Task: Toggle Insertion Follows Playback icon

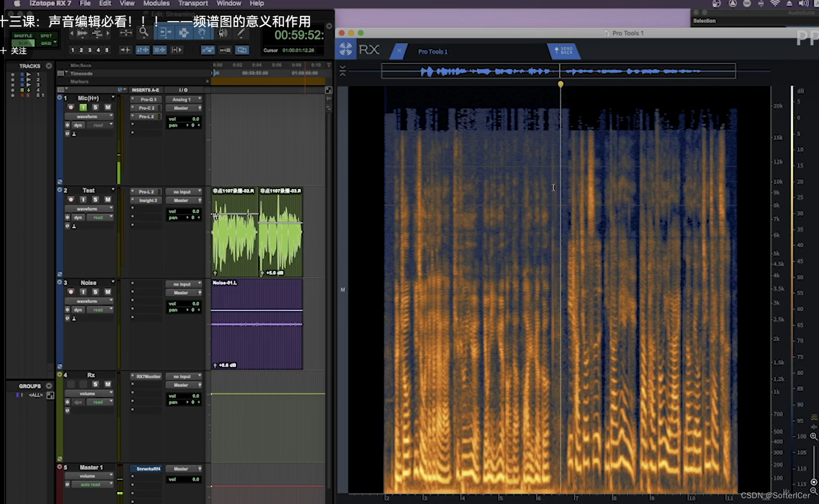Action: [176, 50]
